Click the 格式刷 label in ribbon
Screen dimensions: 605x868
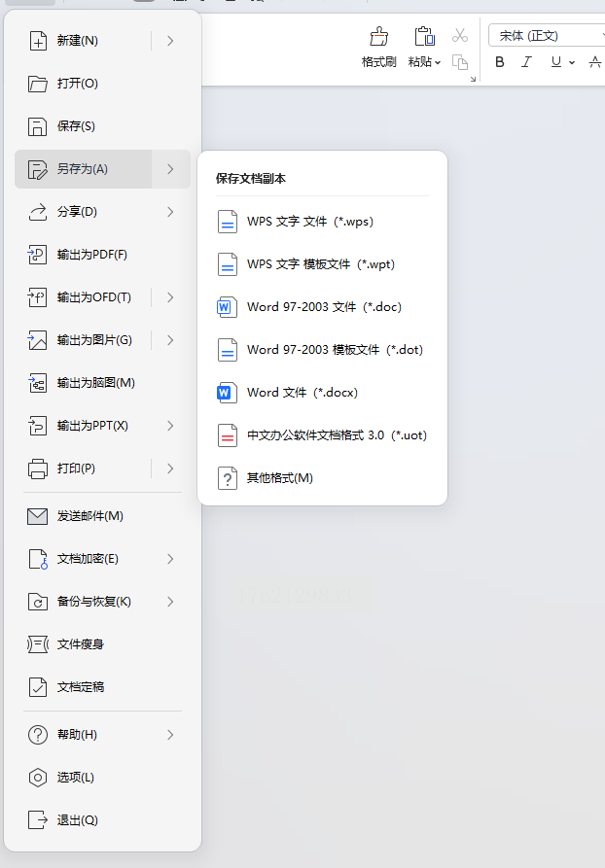coord(379,62)
